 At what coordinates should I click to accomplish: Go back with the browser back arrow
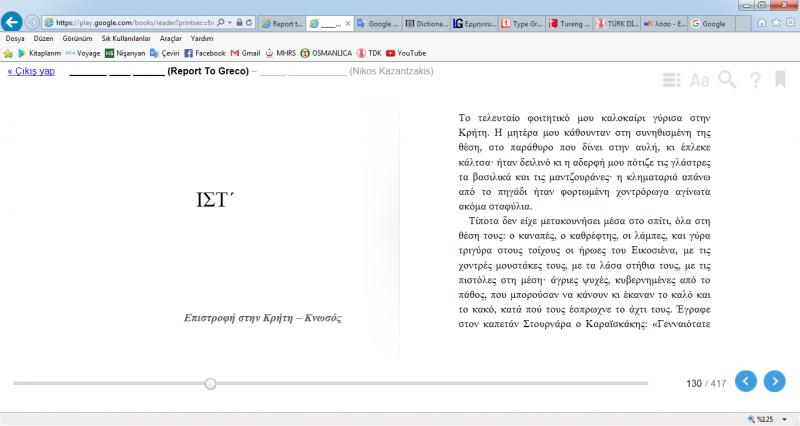pyautogui.click(x=12, y=22)
